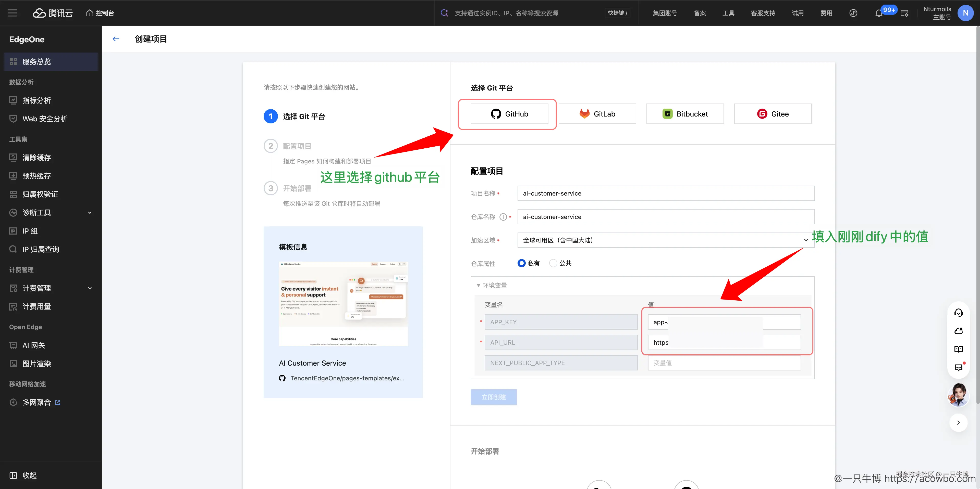Click the virtual assistant avatar
Image resolution: width=980 pixels, height=489 pixels.
pyautogui.click(x=958, y=395)
